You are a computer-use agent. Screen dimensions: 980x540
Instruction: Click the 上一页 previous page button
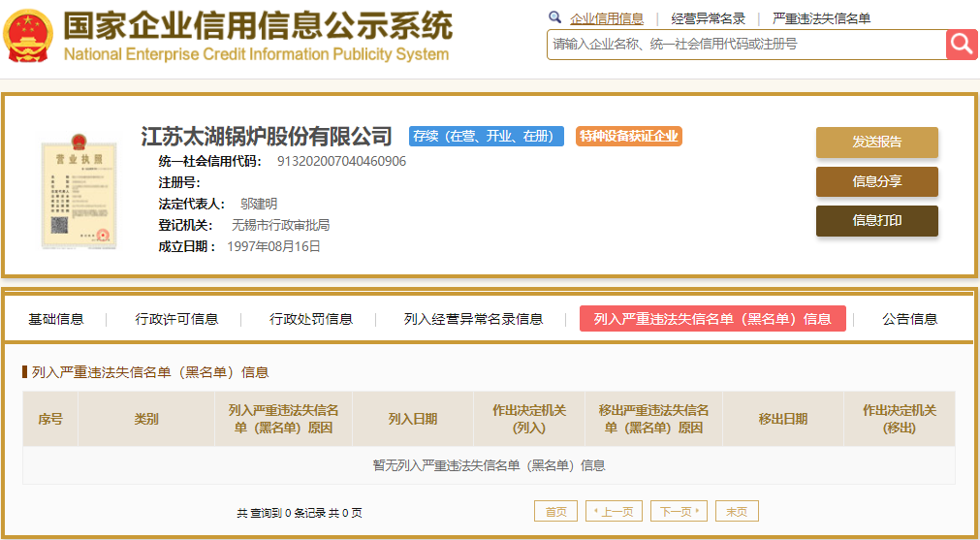pos(614,511)
